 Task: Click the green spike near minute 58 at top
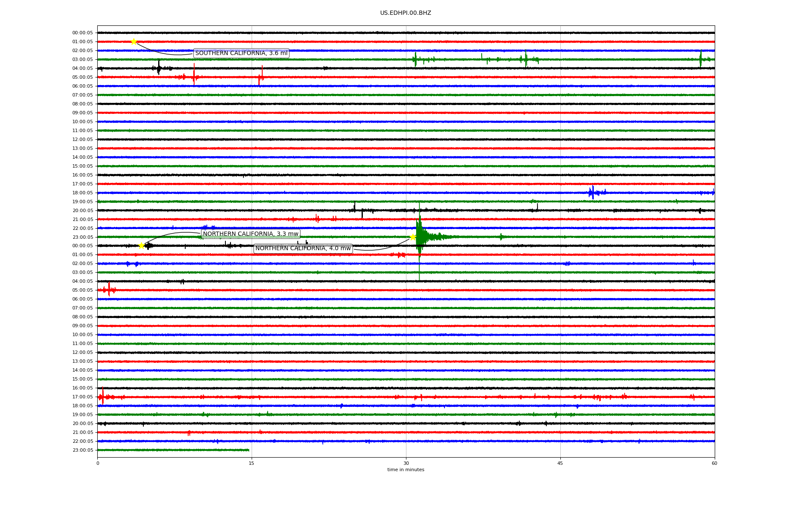coord(700,59)
